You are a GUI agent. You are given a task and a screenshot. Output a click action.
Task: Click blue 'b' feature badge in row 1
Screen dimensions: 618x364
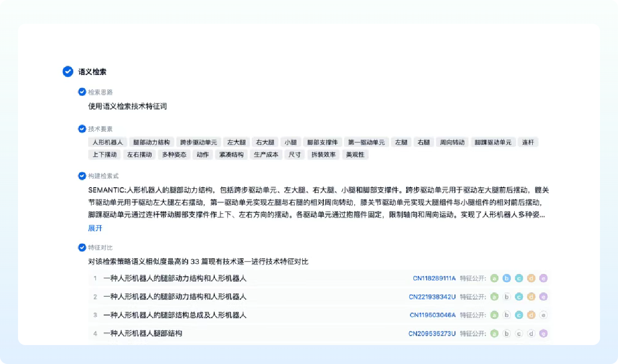[507, 278]
